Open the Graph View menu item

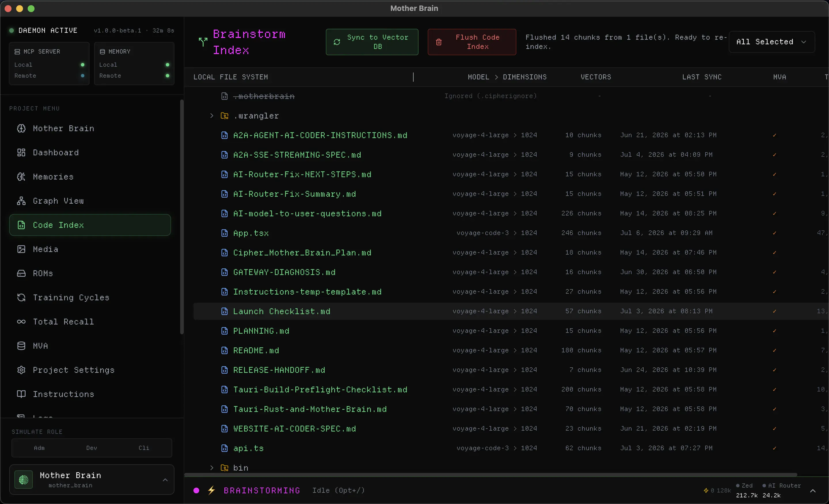click(90, 201)
